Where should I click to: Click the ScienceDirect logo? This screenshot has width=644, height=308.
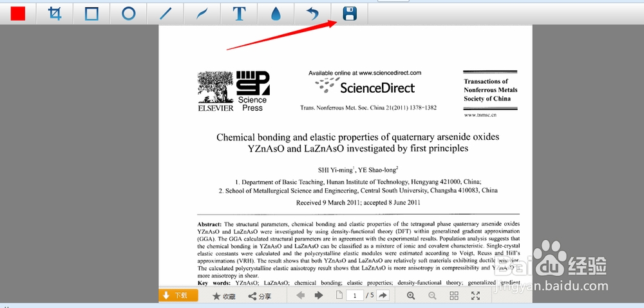point(365,86)
